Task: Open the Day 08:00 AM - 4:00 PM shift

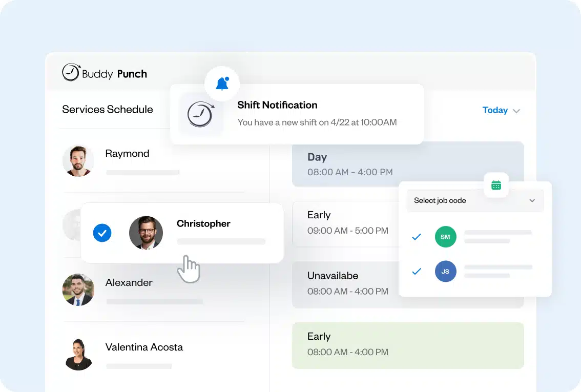Action: pyautogui.click(x=408, y=164)
